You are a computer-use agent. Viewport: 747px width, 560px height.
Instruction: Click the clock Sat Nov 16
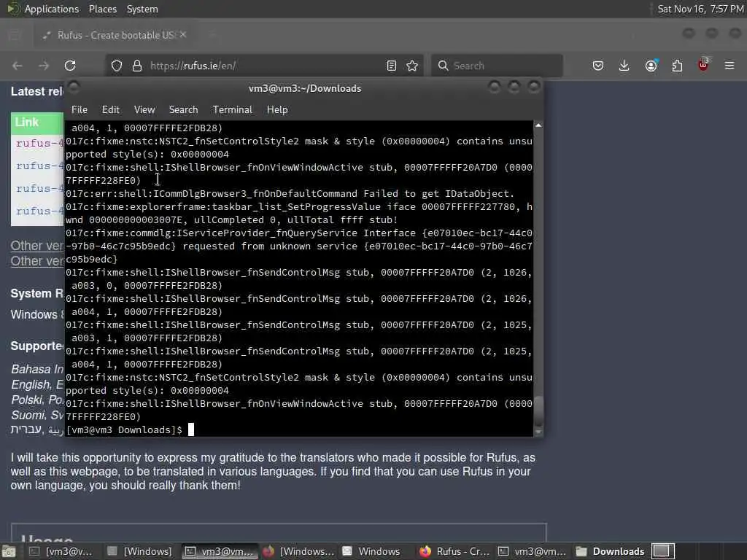click(x=700, y=9)
